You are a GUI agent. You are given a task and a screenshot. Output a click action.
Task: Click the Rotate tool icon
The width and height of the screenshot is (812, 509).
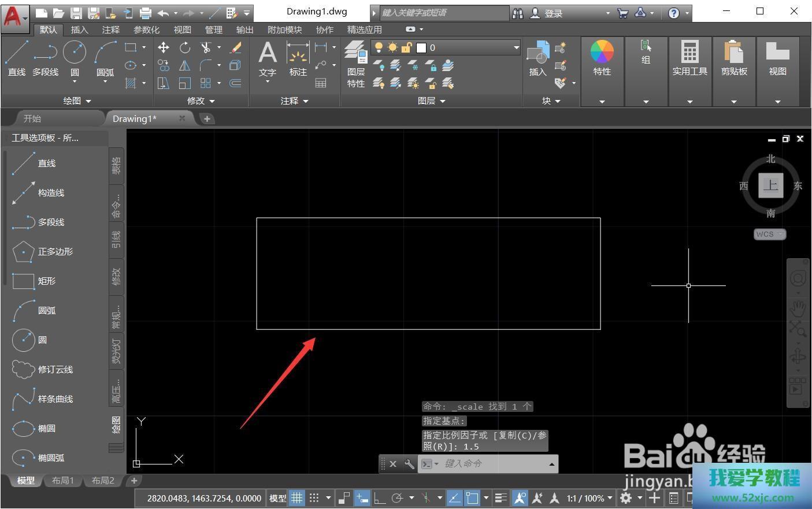[185, 48]
